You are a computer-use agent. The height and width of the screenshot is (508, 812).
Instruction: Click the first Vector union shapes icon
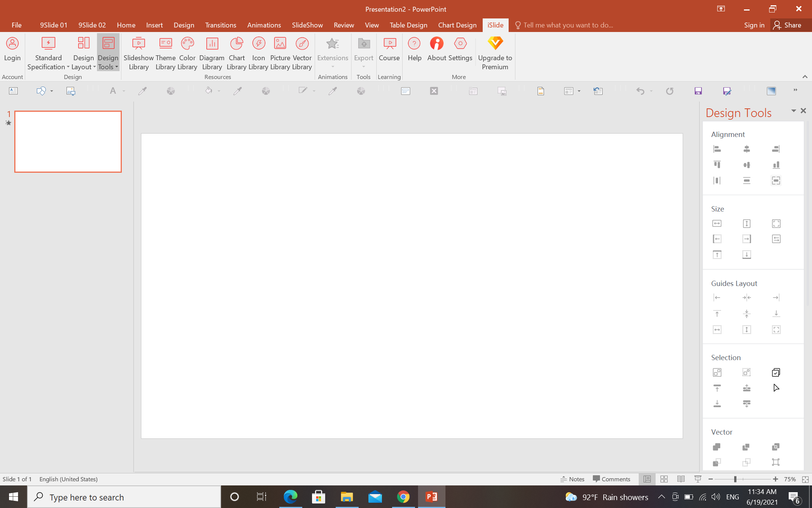click(717, 447)
